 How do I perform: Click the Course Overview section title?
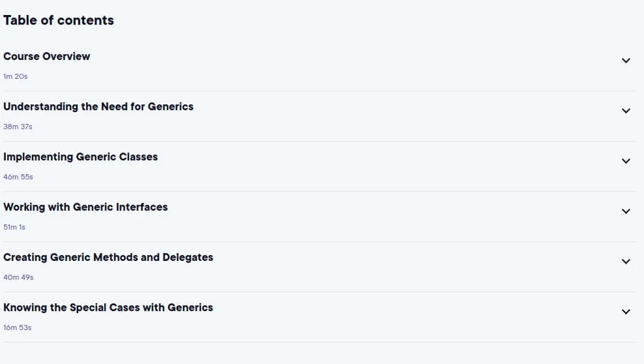coord(46,56)
